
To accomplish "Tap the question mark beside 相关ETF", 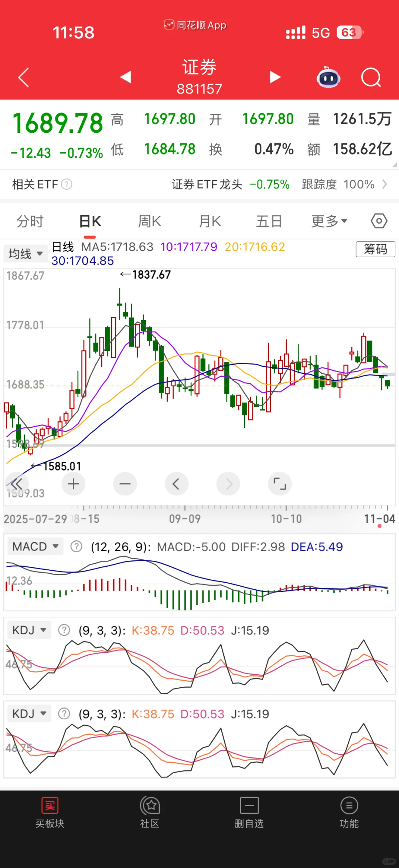I will (x=66, y=184).
